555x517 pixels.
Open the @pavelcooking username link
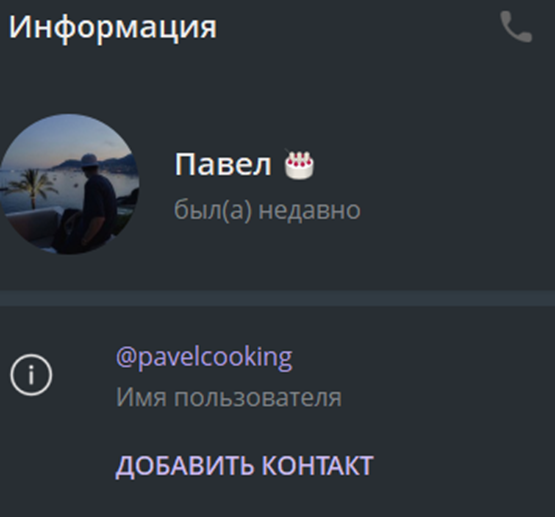click(204, 358)
